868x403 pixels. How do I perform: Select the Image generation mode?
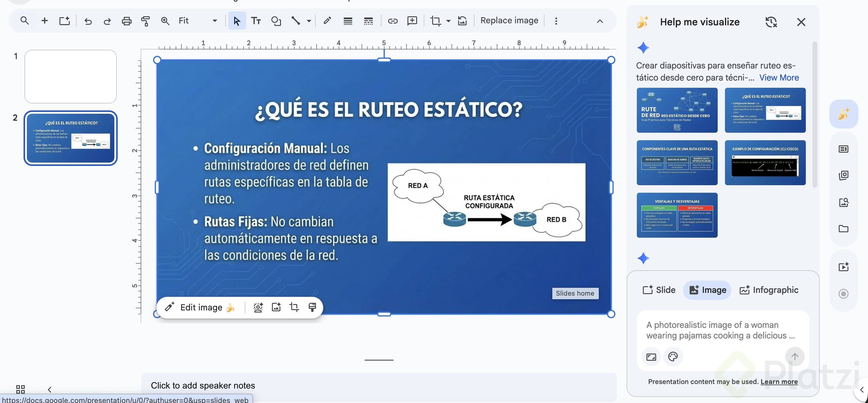coord(707,290)
